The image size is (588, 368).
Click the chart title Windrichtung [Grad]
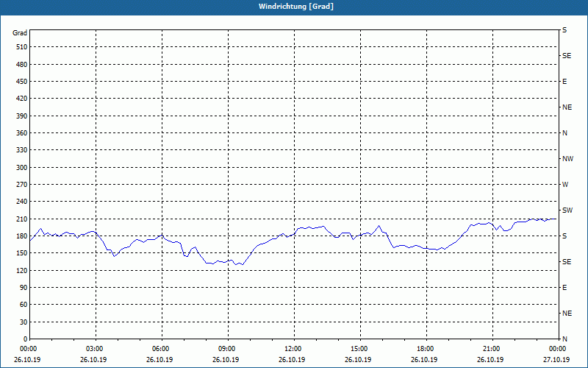point(296,7)
